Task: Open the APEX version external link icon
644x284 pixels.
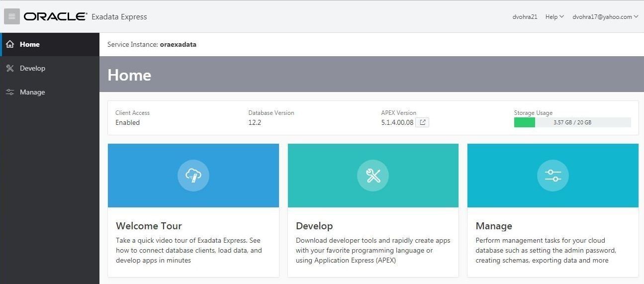Action: [x=422, y=122]
